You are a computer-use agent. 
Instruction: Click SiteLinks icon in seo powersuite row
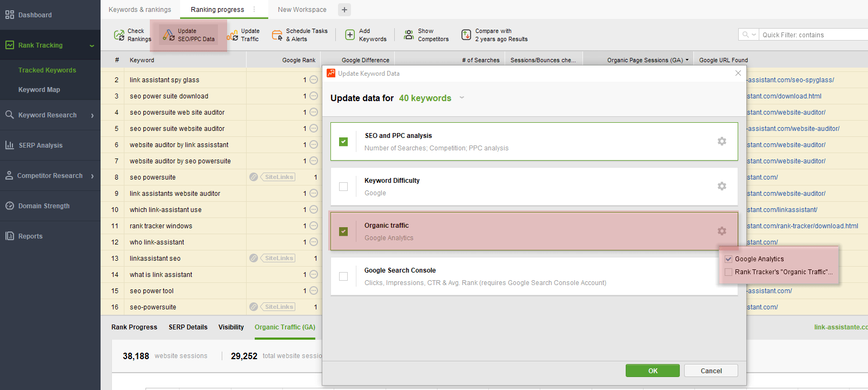click(254, 177)
